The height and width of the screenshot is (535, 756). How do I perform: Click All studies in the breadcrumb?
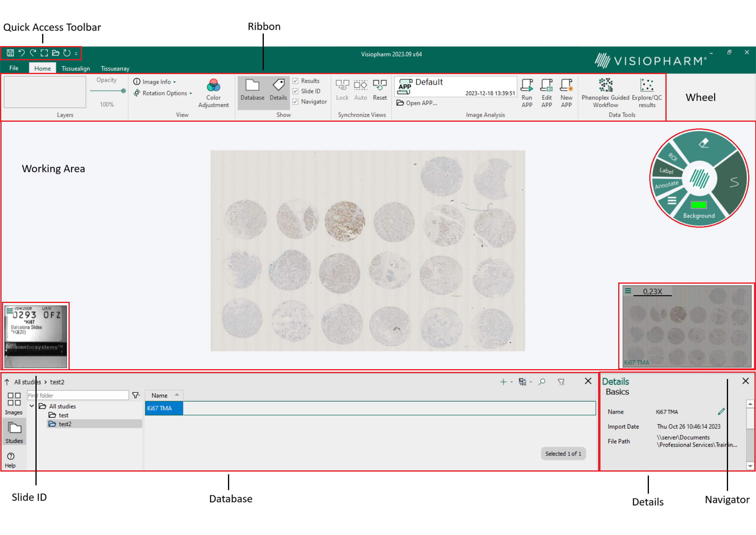click(x=28, y=382)
